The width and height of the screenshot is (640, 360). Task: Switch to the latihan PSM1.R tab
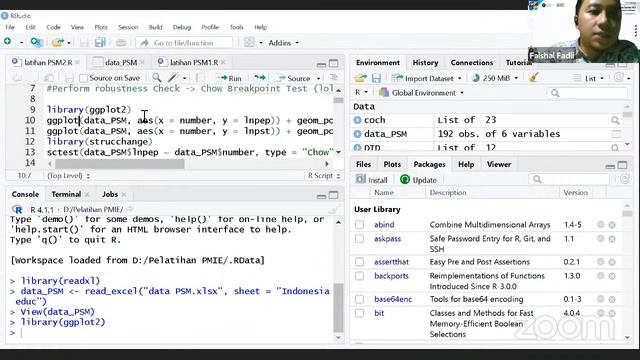pos(194,62)
